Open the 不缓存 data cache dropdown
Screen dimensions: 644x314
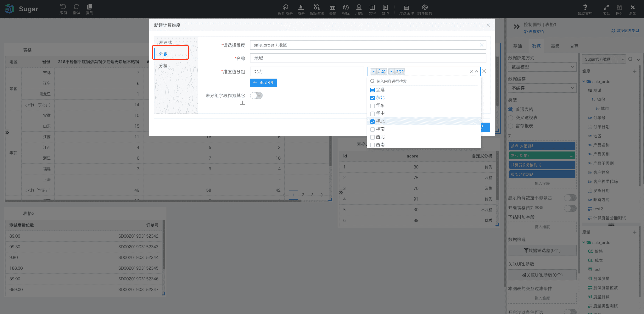click(x=542, y=88)
